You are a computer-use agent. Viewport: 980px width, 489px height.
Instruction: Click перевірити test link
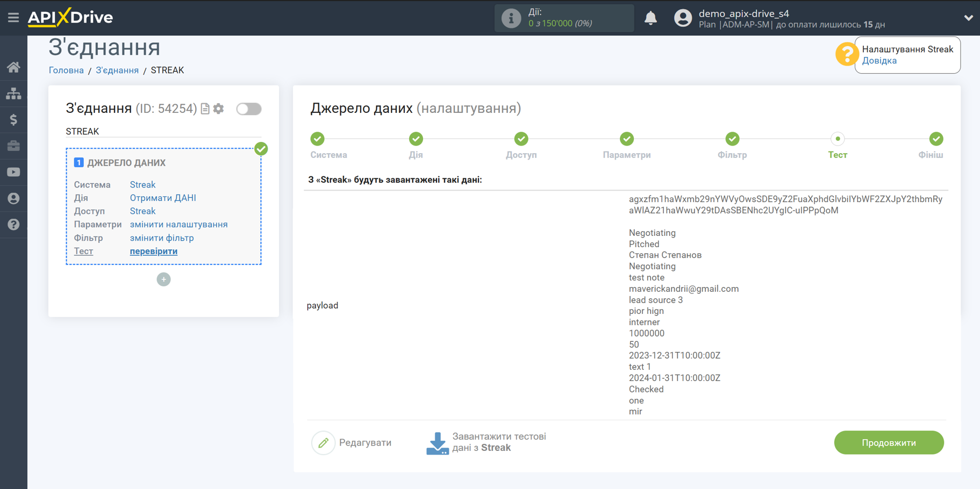(x=154, y=251)
